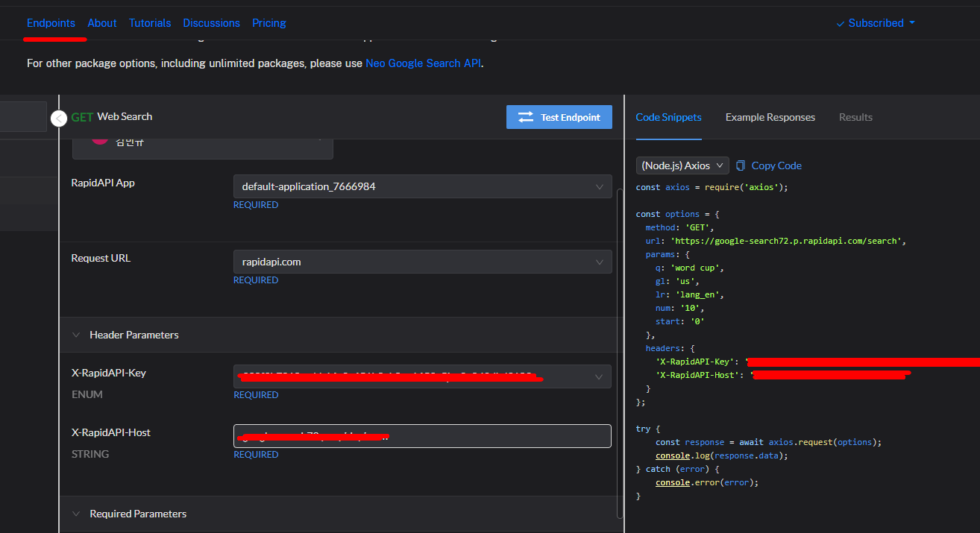Image resolution: width=980 pixels, height=533 pixels.
Task: Switch to the Example Responses tab
Action: pos(770,117)
